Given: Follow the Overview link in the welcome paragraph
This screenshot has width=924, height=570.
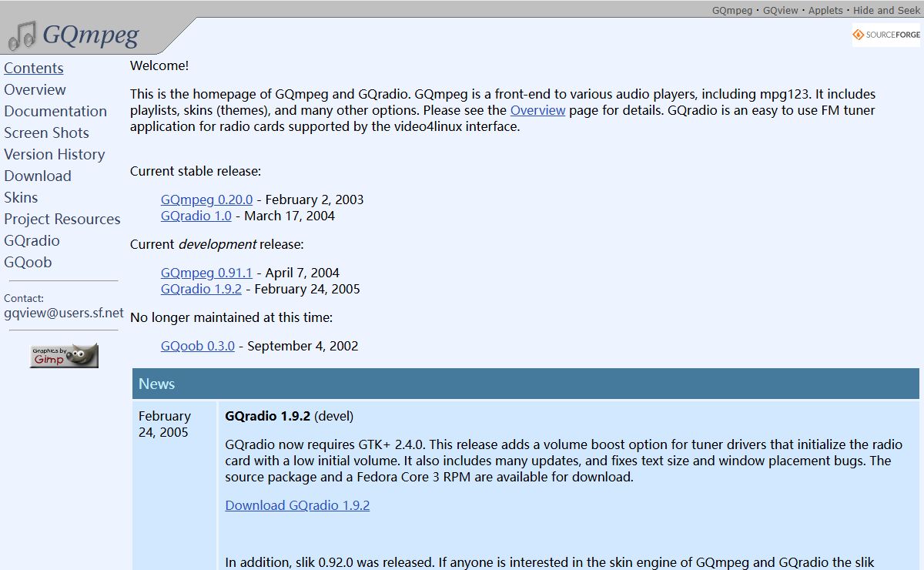Looking at the screenshot, I should pos(537,110).
